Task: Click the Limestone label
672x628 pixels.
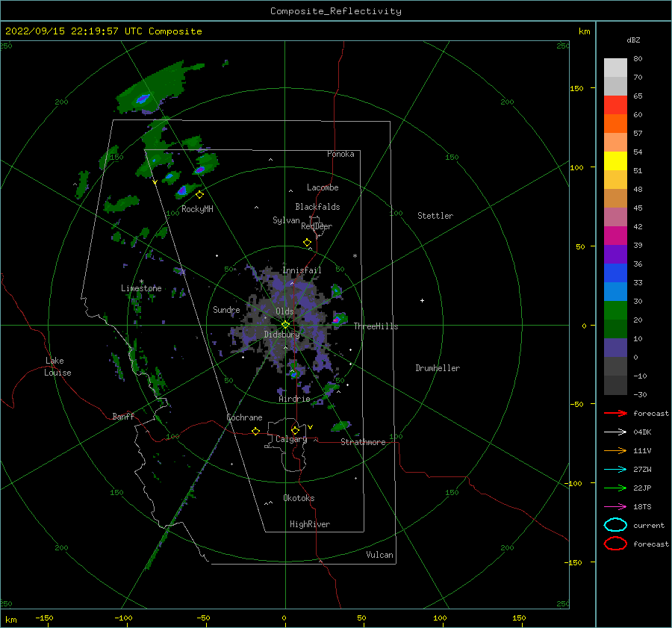Action: [x=141, y=288]
